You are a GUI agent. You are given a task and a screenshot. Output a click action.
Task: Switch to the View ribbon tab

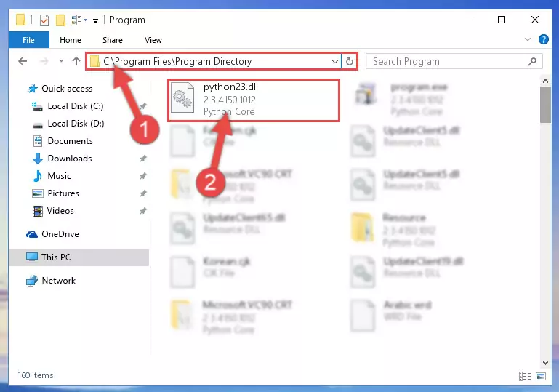(x=153, y=40)
